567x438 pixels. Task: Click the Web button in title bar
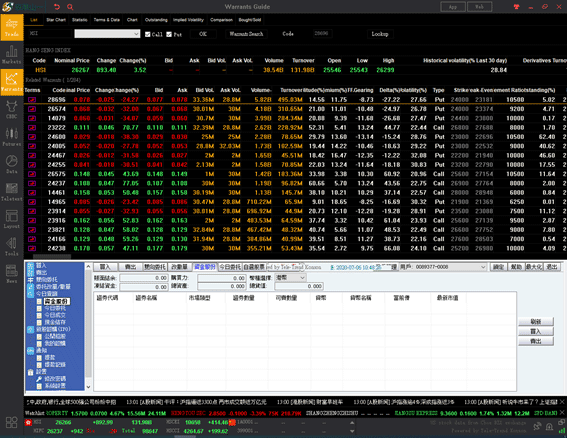479,7
